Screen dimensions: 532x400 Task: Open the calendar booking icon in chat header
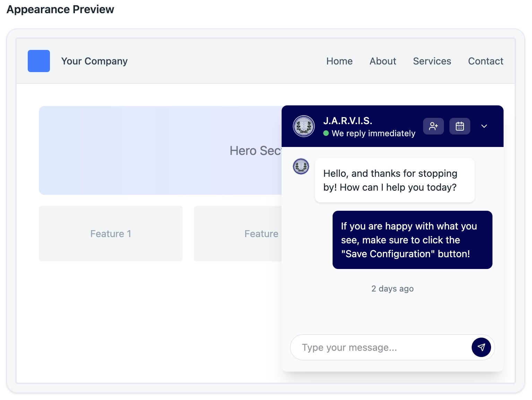(x=460, y=126)
